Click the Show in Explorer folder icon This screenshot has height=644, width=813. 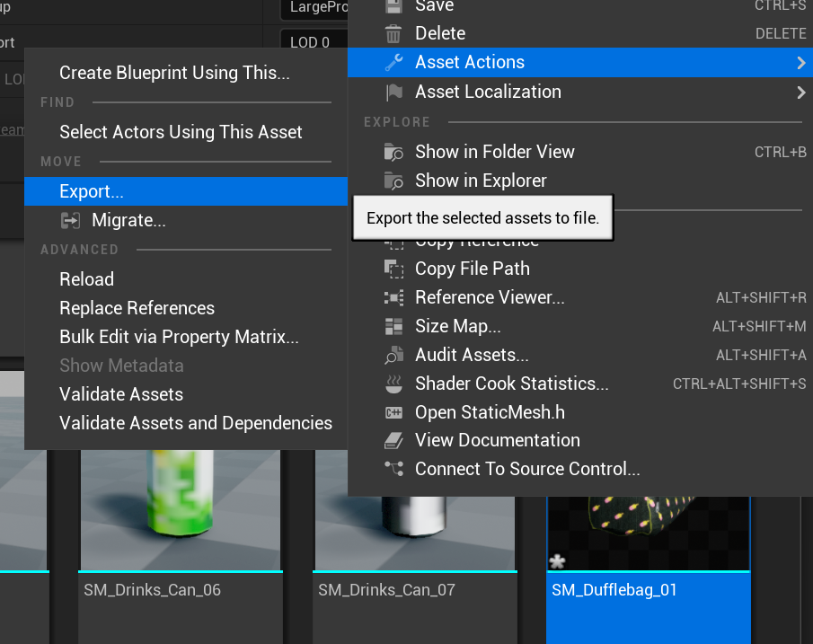393,181
